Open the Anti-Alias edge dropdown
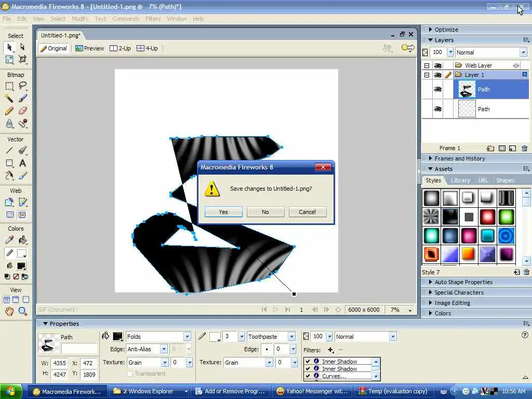532x399 pixels. click(164, 349)
